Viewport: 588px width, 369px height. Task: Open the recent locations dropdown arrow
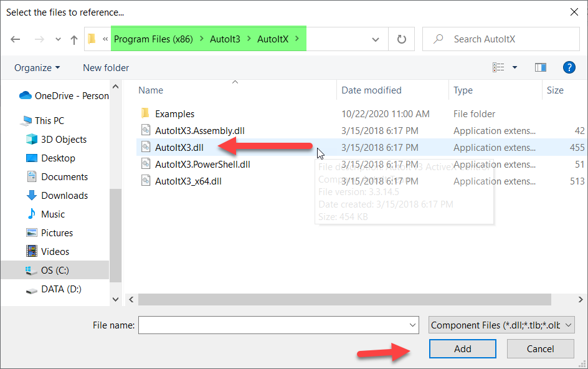(57, 39)
